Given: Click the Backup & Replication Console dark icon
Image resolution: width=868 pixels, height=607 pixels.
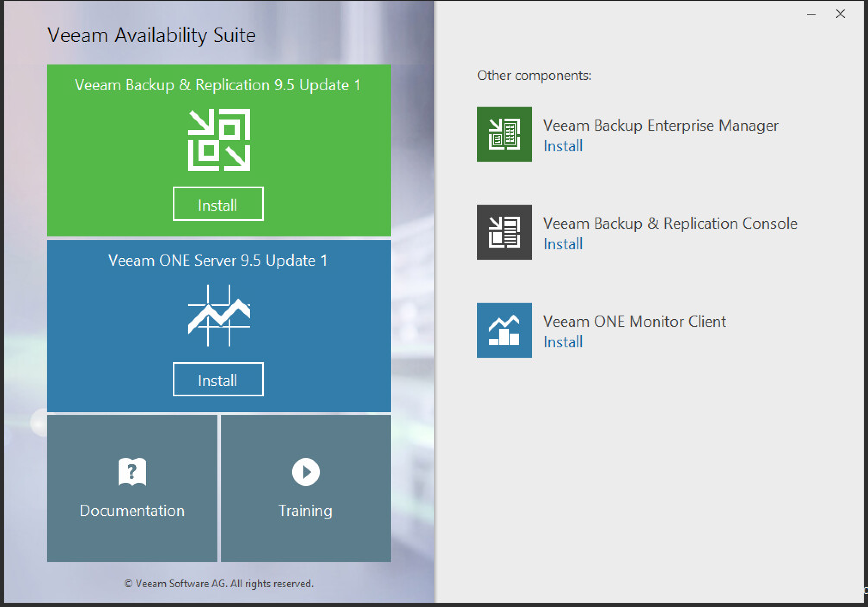Looking at the screenshot, I should point(504,232).
